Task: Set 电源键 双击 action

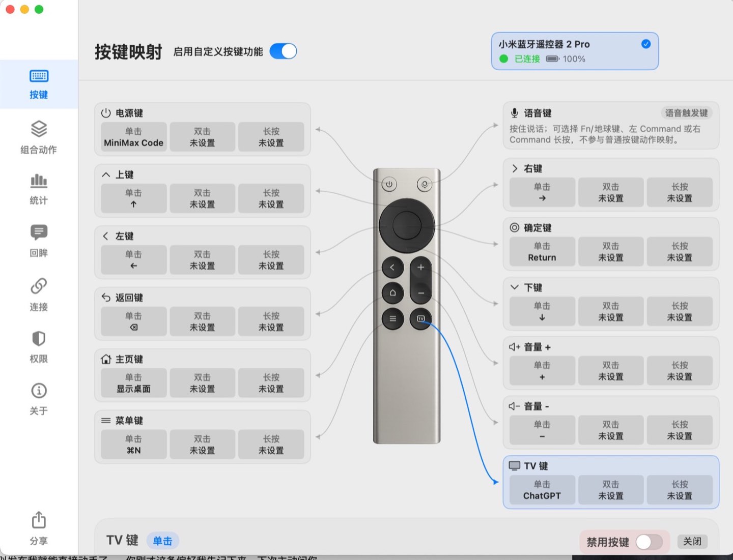Action: (x=203, y=137)
